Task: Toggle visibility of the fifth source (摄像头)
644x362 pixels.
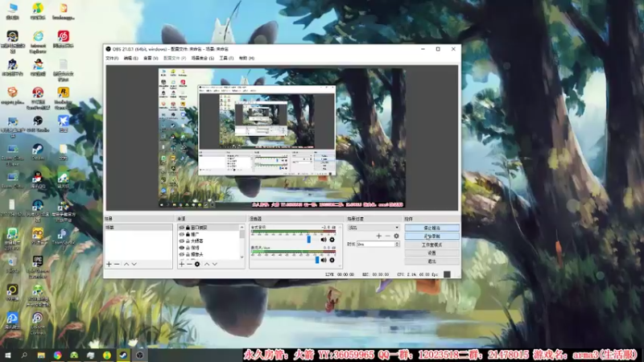Action: (x=182, y=254)
